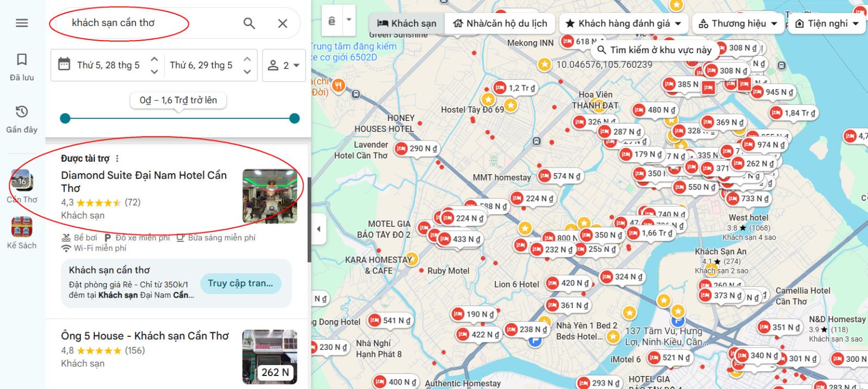The image size is (868, 389).
Task: Collapse the side panel arrow
Action: click(318, 229)
